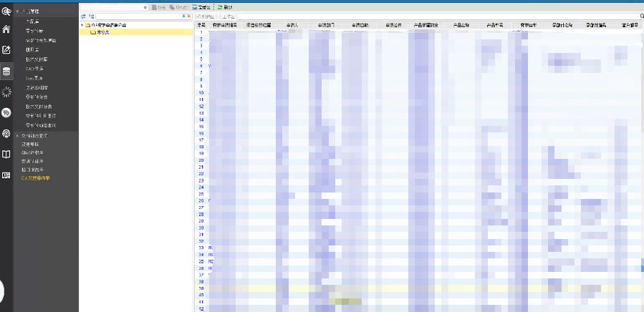The width and height of the screenshot is (644, 312).
Task: Click the blue icon inside tree filter box
Action: point(183,16)
